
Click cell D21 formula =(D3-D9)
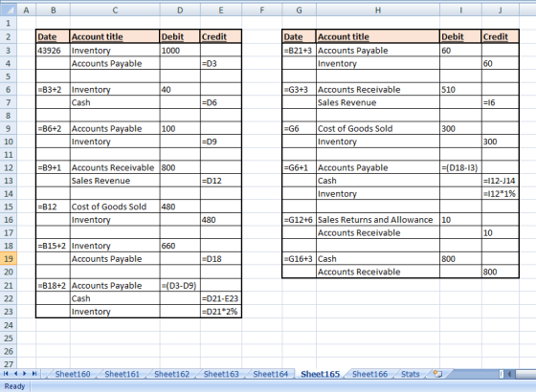pyautogui.click(x=180, y=286)
